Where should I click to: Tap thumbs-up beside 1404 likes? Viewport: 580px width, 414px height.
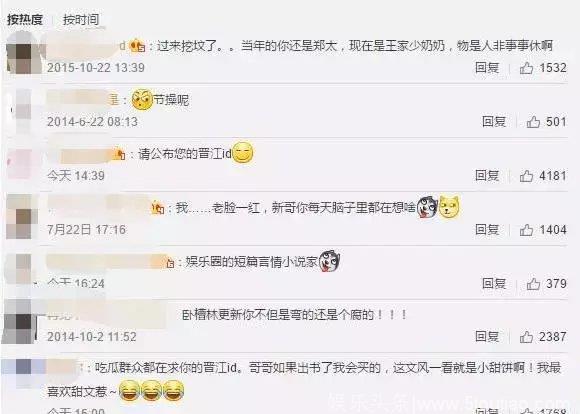(526, 230)
